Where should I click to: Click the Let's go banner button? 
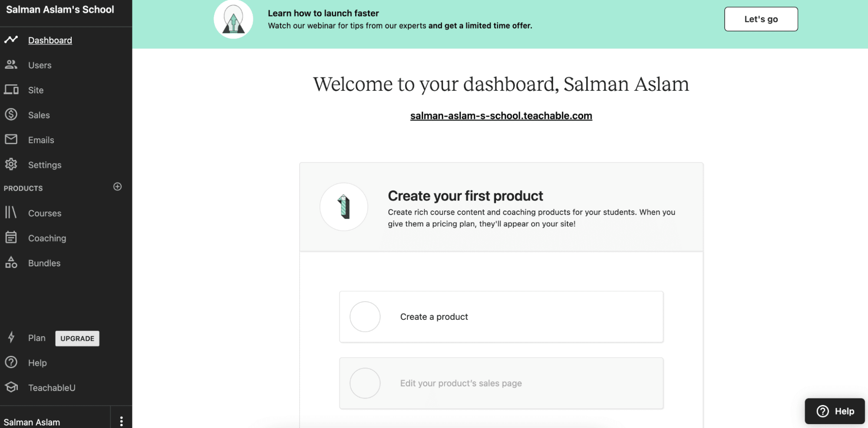pos(761,19)
